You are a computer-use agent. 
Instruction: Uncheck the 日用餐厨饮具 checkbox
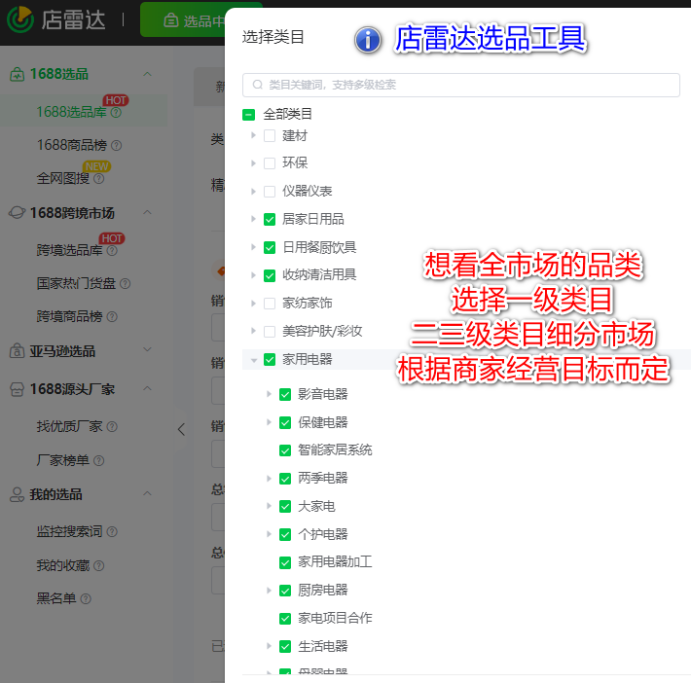point(270,248)
